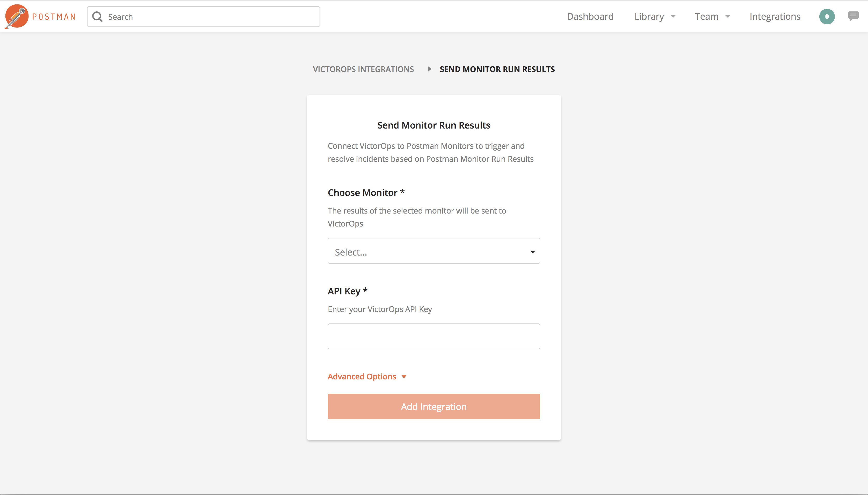This screenshot has height=495, width=868.
Task: Click the POSTMAN wordmark text
Action: pos(54,17)
